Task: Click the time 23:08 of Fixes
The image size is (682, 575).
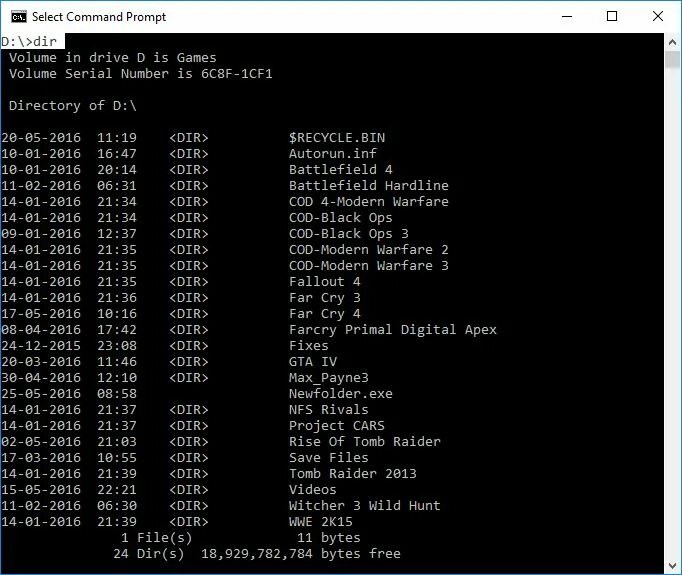Action: tap(117, 346)
